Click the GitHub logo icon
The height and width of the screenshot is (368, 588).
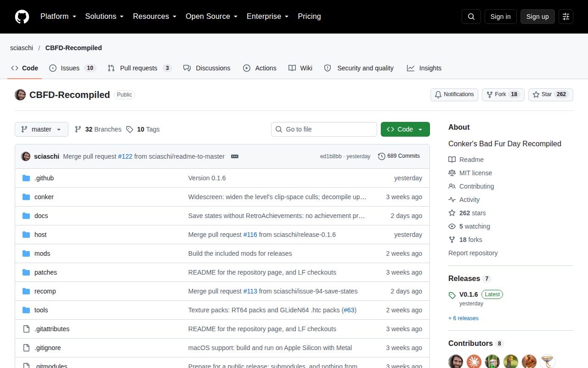(22, 17)
